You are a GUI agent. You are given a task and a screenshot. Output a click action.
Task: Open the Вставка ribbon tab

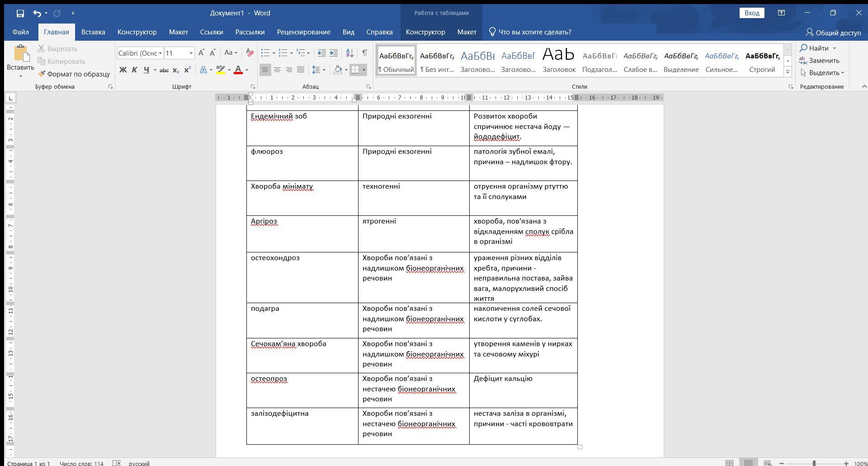(93, 32)
